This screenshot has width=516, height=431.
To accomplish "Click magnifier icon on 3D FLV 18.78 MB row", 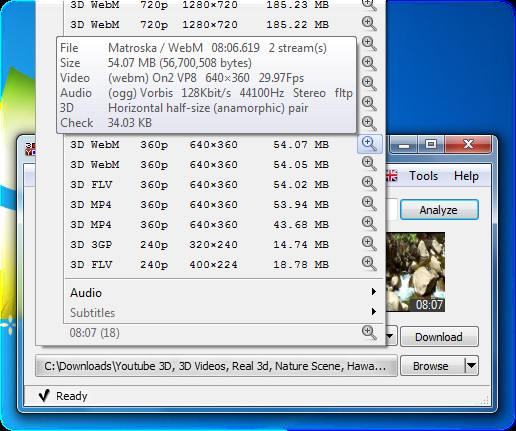I will [x=369, y=264].
